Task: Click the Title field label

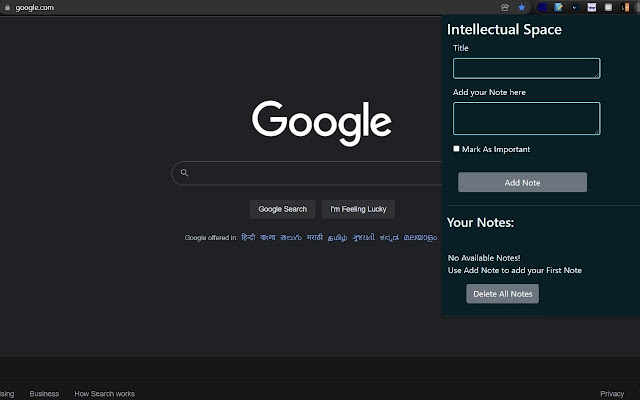Action: pos(461,48)
